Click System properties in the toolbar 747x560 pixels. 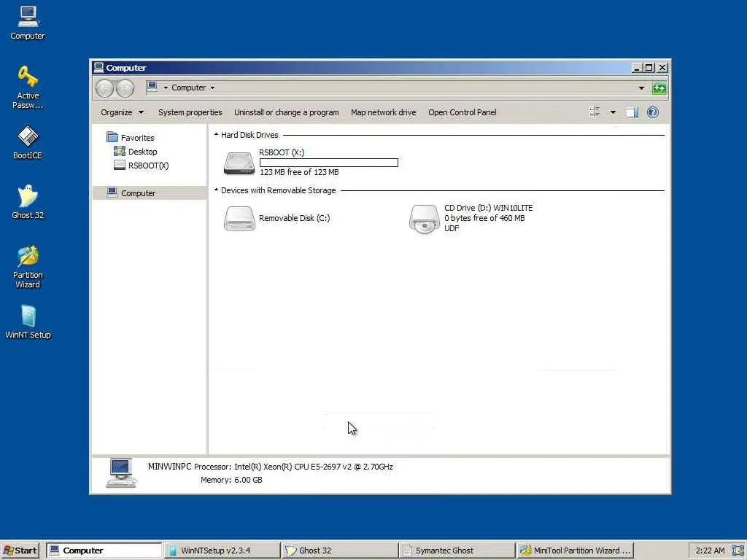(190, 112)
